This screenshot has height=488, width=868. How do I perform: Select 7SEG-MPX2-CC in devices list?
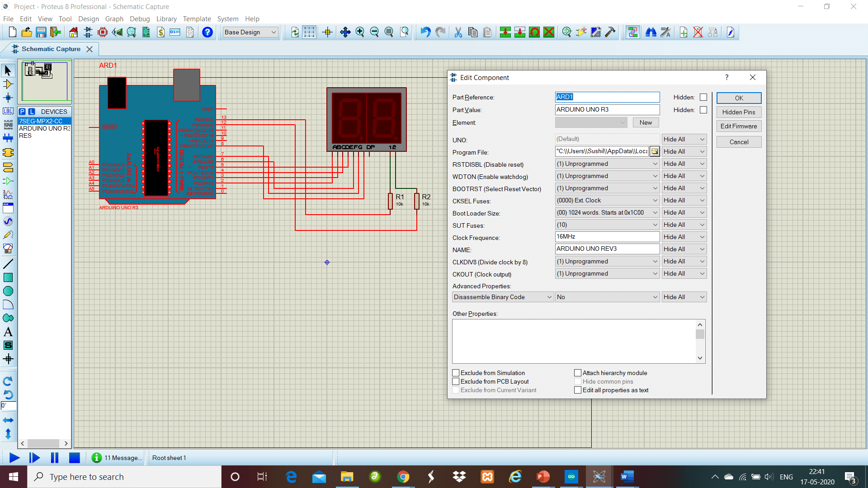44,121
